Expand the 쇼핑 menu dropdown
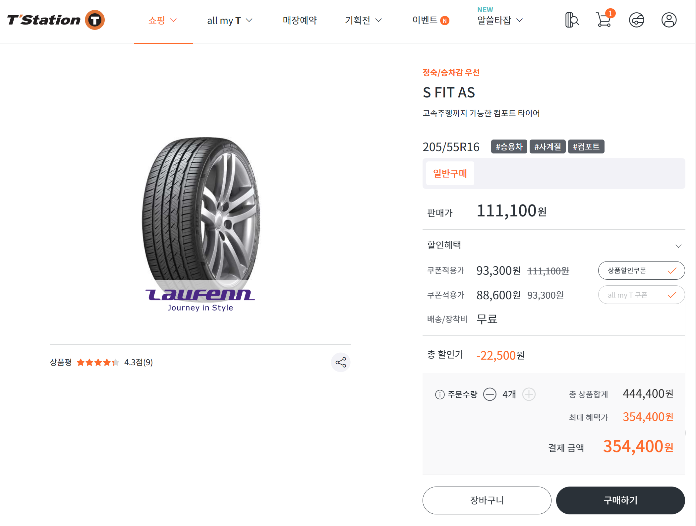The height and width of the screenshot is (526, 696). pos(163,20)
